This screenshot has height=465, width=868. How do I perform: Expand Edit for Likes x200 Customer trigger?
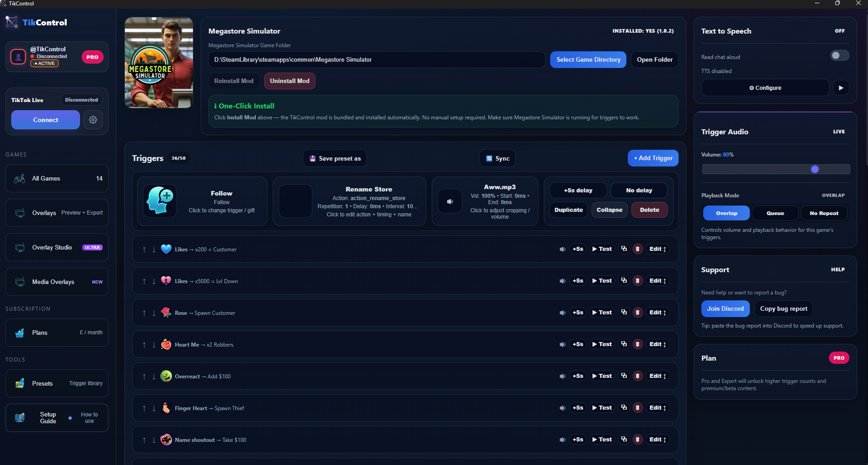(x=657, y=249)
